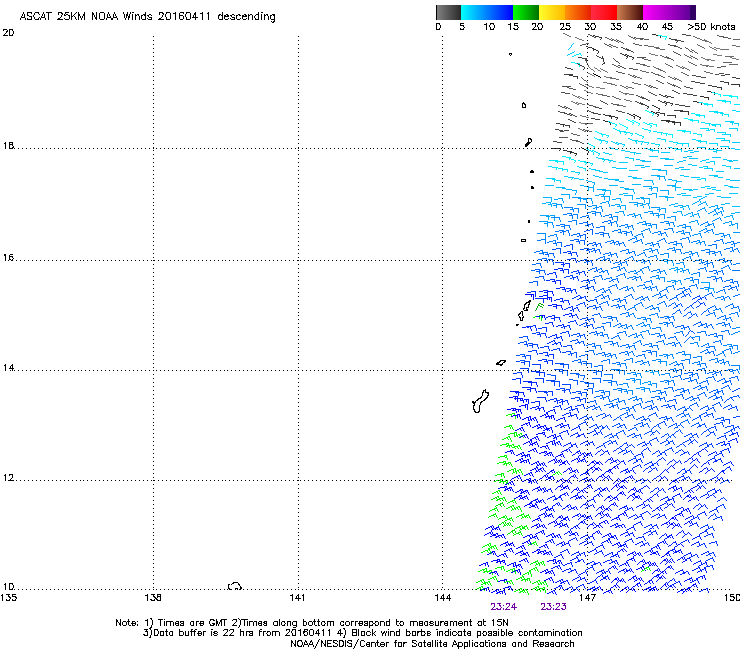Click the island outline just north of 18N
Screen dimensions: 740x650
coord(529,142)
